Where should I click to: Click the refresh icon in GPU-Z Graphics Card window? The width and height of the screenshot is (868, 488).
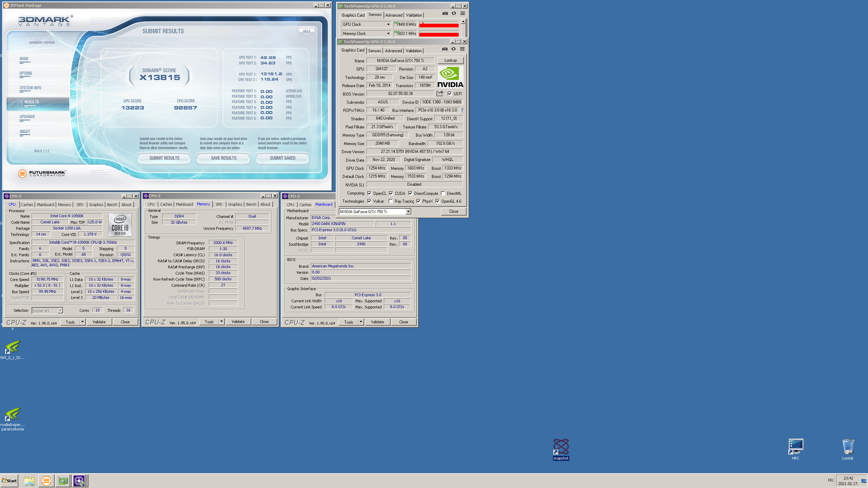pos(453,49)
